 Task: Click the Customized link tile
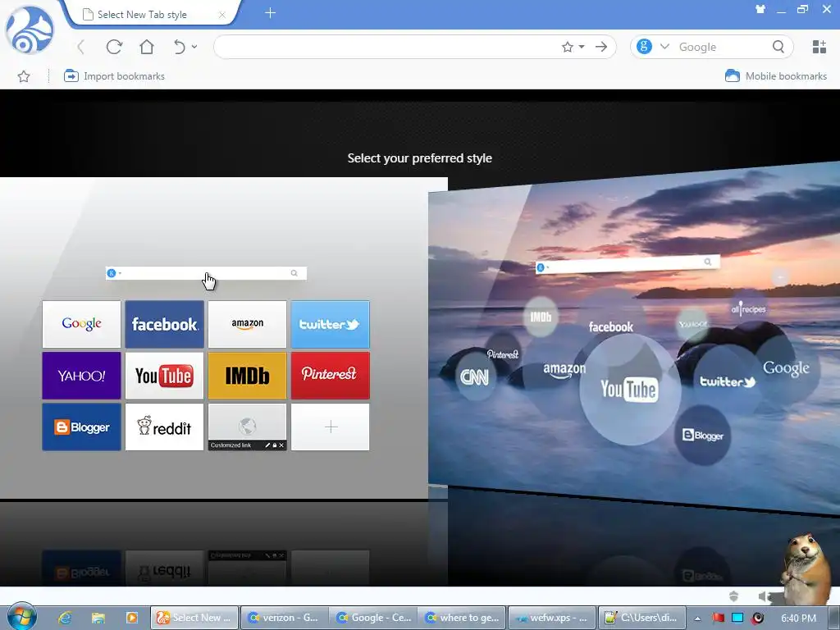point(248,427)
